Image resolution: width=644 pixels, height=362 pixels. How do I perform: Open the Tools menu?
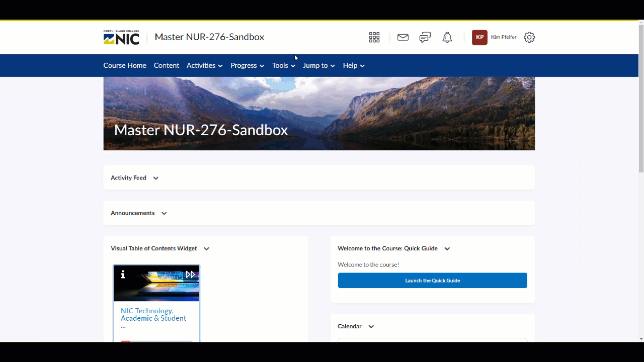284,65
